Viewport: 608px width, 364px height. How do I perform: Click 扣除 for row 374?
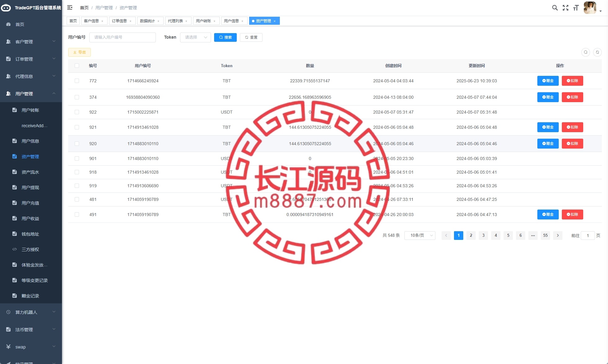point(572,97)
